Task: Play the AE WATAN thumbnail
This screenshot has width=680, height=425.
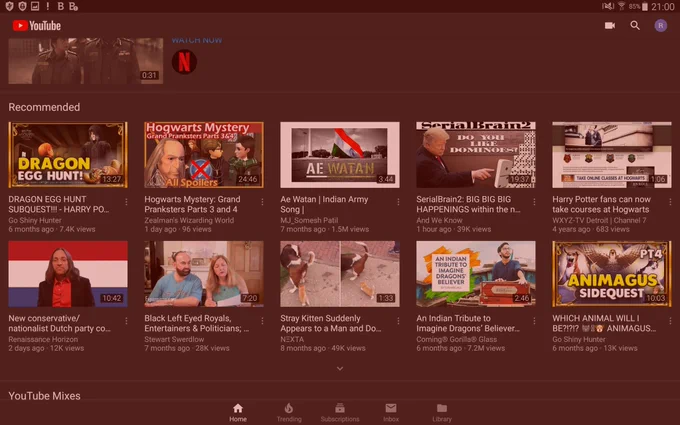Action: coord(340,155)
